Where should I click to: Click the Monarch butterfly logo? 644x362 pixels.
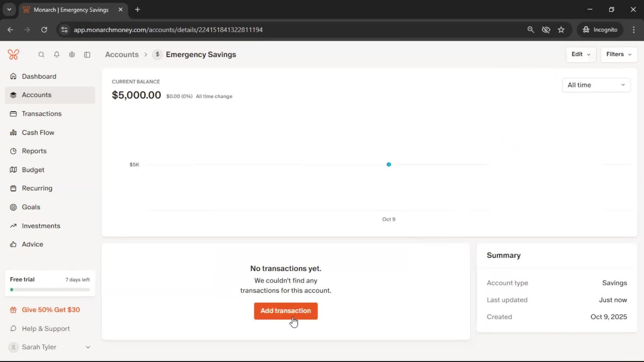coord(13,54)
